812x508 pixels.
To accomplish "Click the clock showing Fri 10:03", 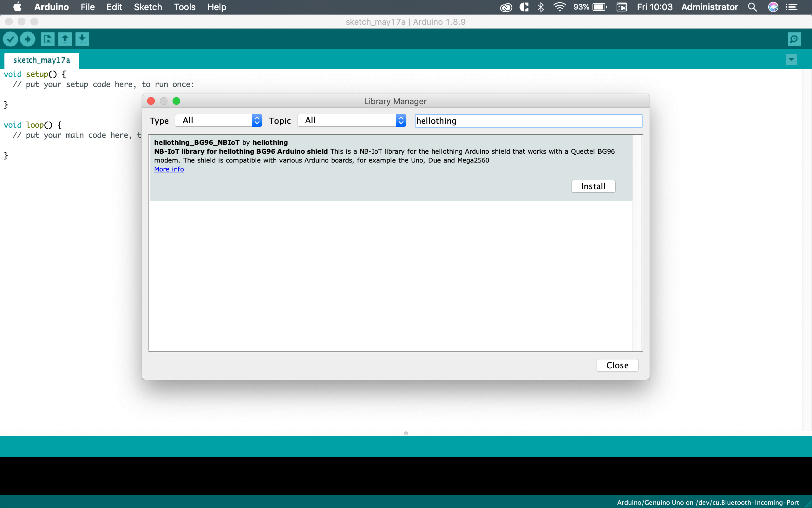I will 655,7.
